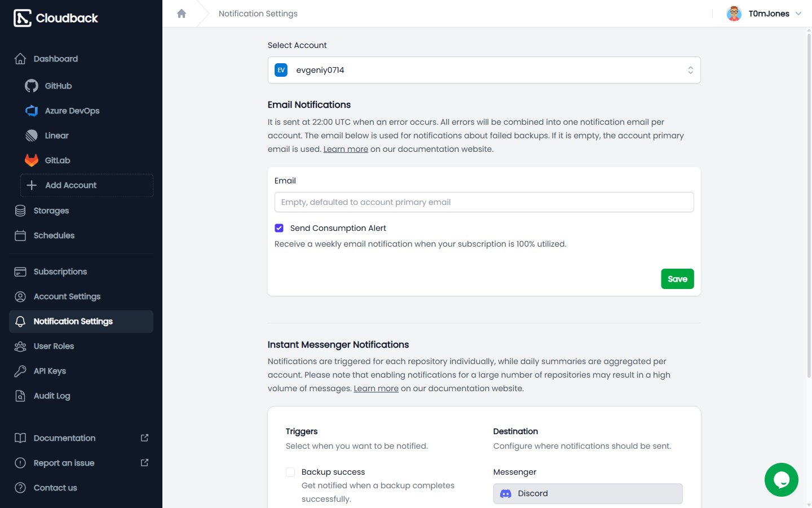Open Notification Settings in the sidebar
This screenshot has height=508, width=812.
(x=81, y=321)
